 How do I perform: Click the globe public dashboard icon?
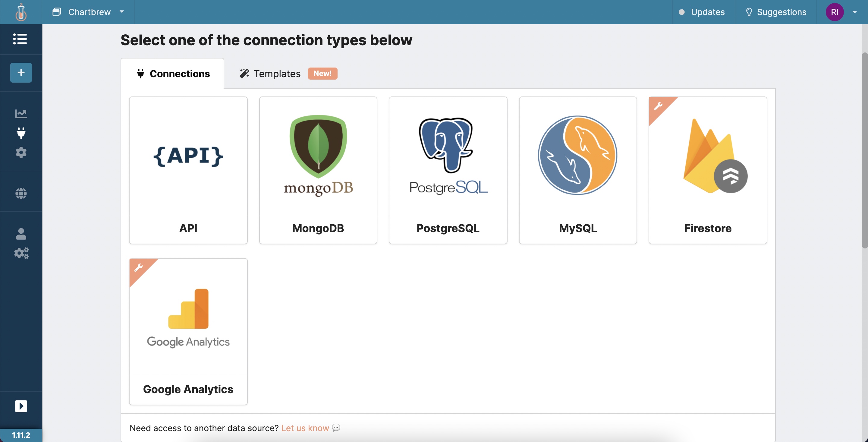21,193
